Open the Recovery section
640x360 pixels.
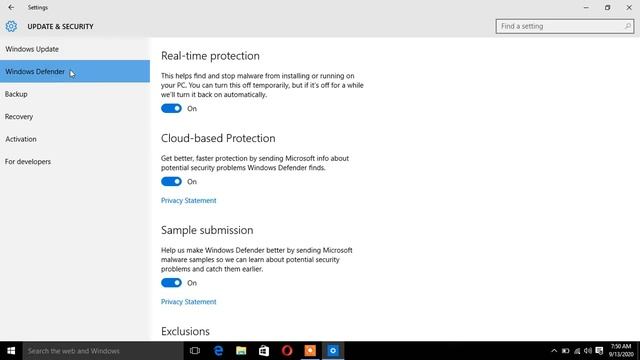click(x=75, y=116)
